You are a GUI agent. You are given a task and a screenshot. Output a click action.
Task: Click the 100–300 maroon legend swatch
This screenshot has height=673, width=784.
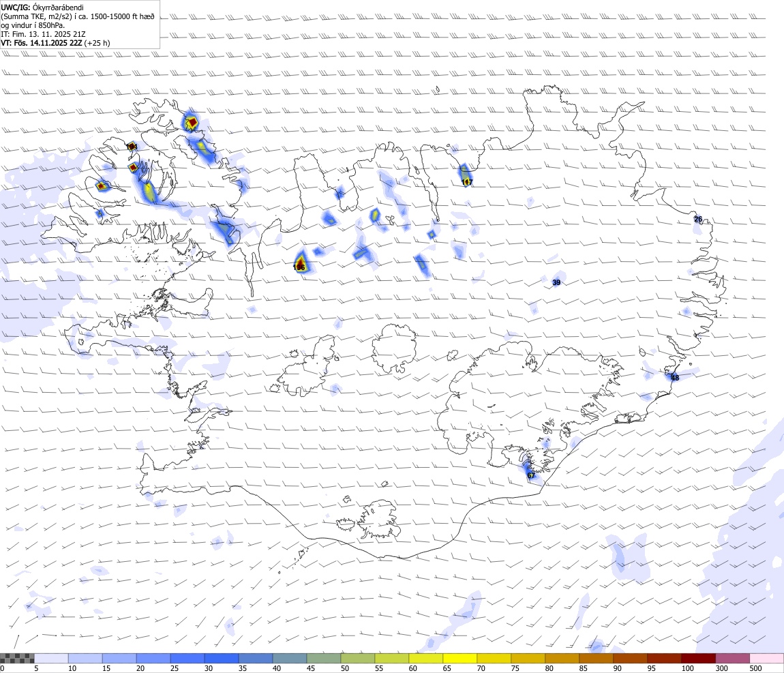pos(699,658)
